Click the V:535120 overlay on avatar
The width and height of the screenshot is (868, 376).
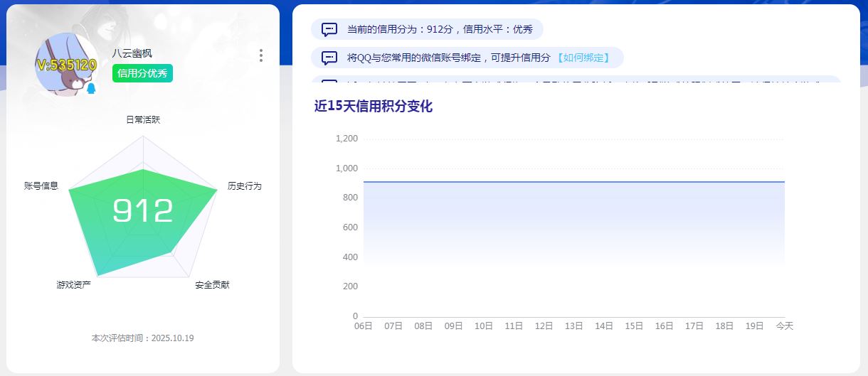(66, 65)
